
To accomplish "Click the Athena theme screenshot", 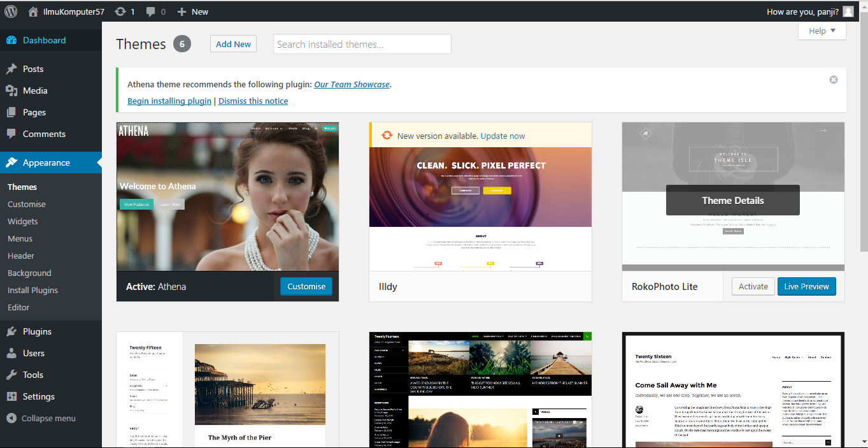I will 228,197.
